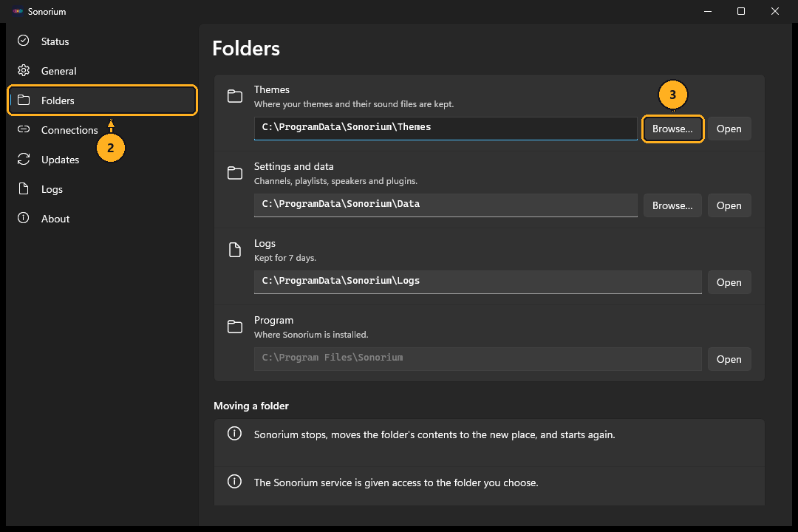The height and width of the screenshot is (532, 798).
Task: Click 'Channels, playlists, speakers and plugins.' text
Action: tap(335, 181)
